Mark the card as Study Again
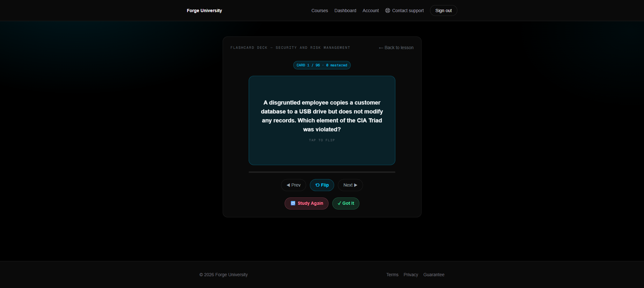 tap(306, 203)
